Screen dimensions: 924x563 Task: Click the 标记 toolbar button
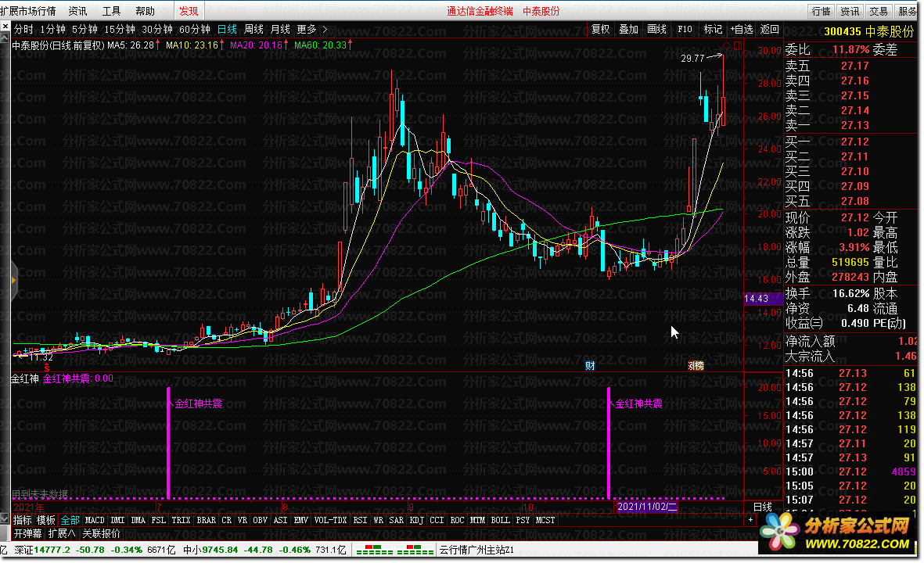click(713, 29)
